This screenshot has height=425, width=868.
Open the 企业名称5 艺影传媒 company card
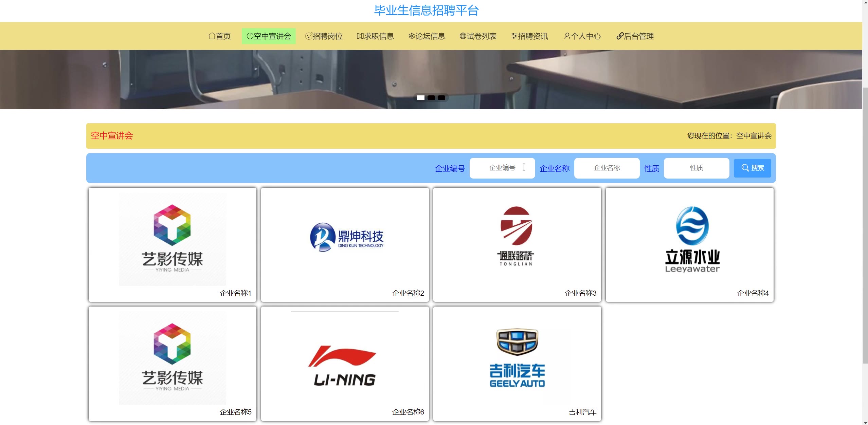(172, 364)
